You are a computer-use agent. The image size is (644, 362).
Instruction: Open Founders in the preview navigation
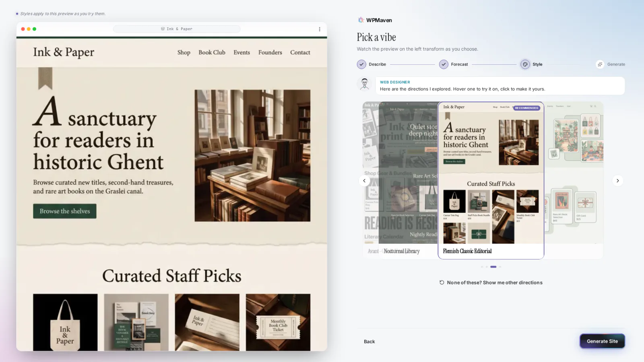coord(270,52)
